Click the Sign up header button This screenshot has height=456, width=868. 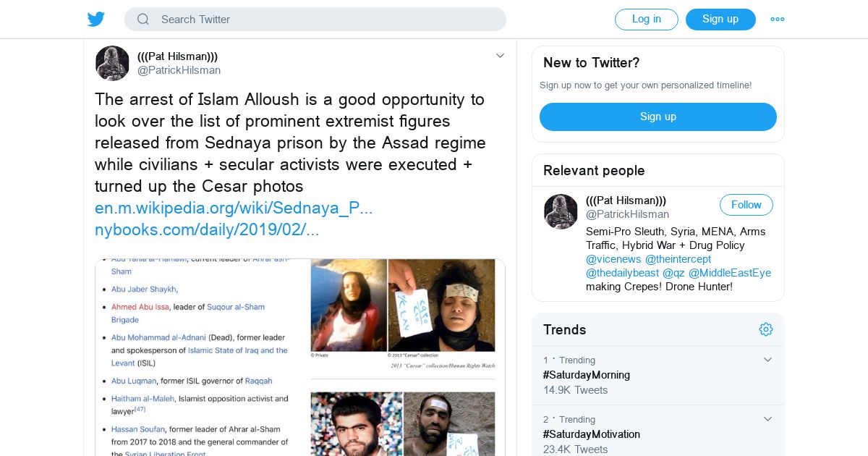[720, 20]
